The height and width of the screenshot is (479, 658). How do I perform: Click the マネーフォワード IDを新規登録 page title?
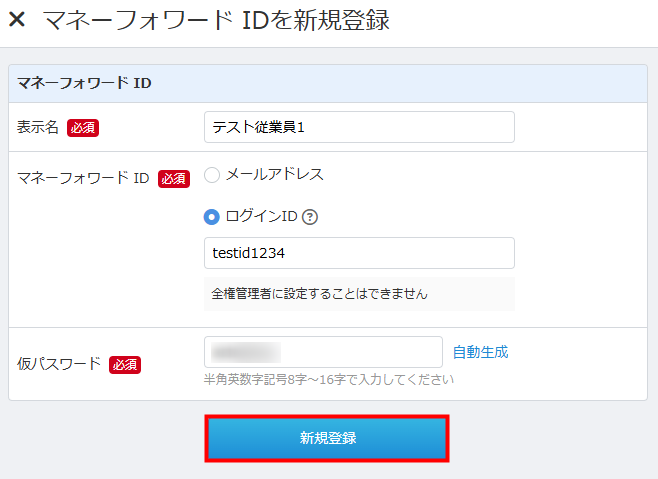tap(216, 19)
